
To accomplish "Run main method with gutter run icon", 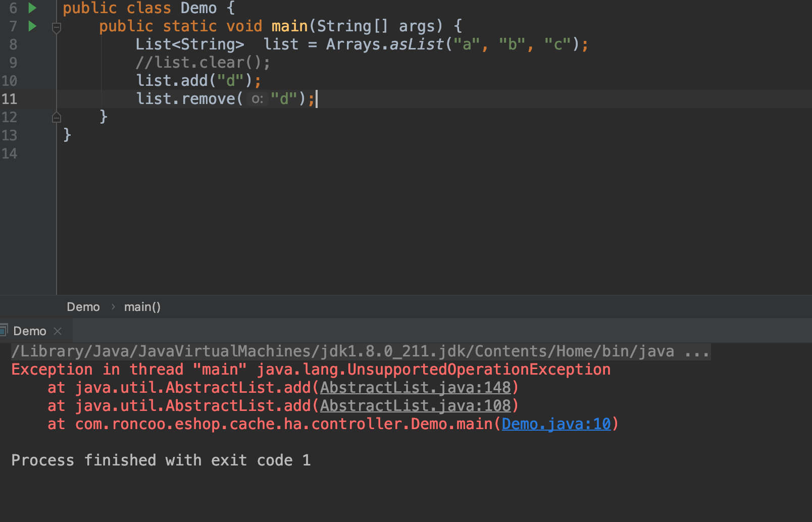I will tap(32, 26).
